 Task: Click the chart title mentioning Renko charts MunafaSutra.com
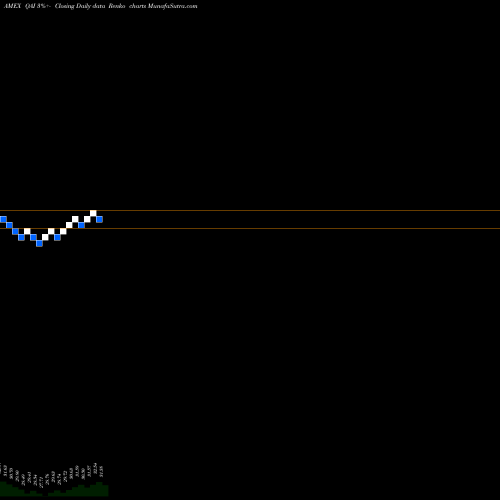click(100, 6)
